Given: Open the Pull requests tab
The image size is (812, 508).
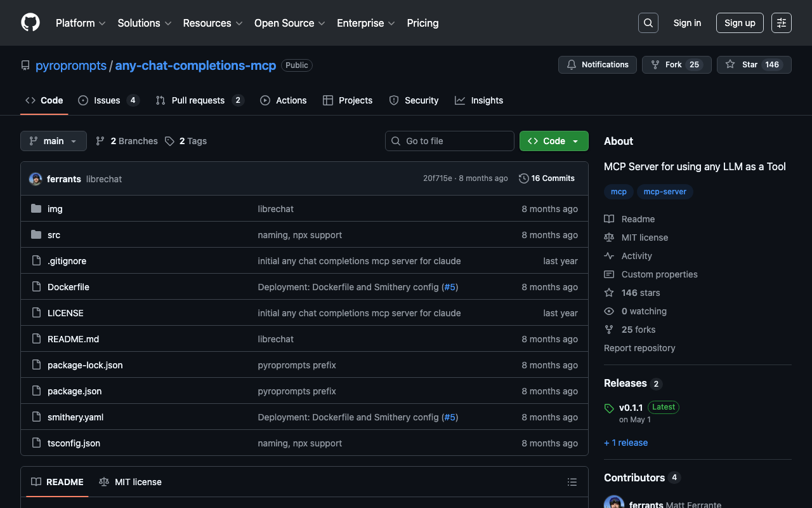Looking at the screenshot, I should tap(199, 100).
